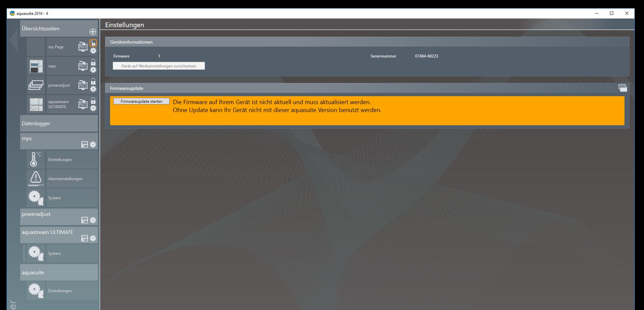Click the Firmwareupdate starten button
The width and height of the screenshot is (644, 310).
point(141,101)
